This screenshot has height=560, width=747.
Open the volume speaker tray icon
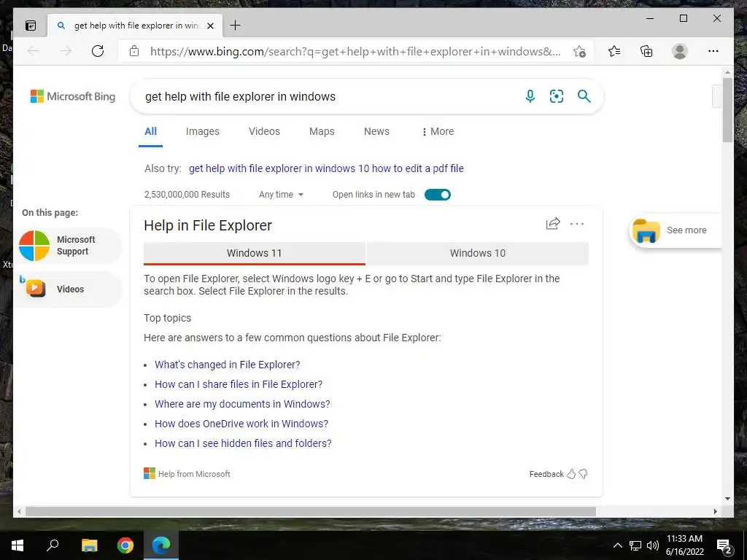653,545
